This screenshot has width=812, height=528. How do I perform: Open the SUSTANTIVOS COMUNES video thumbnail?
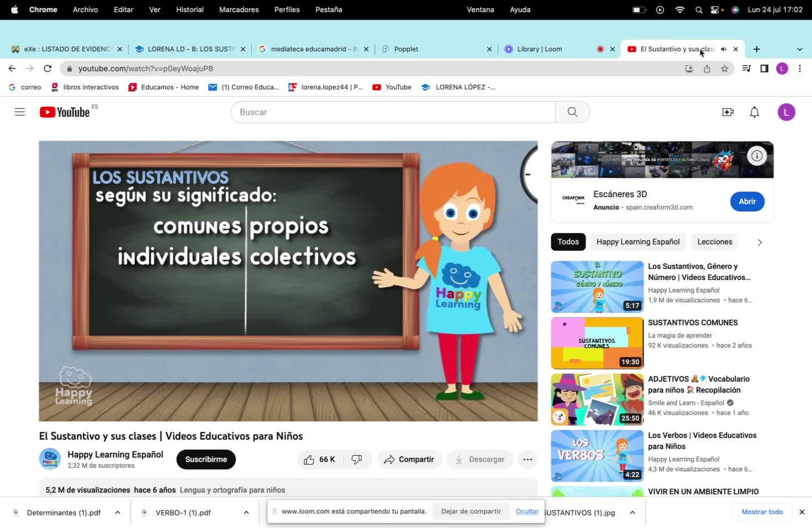tap(597, 343)
